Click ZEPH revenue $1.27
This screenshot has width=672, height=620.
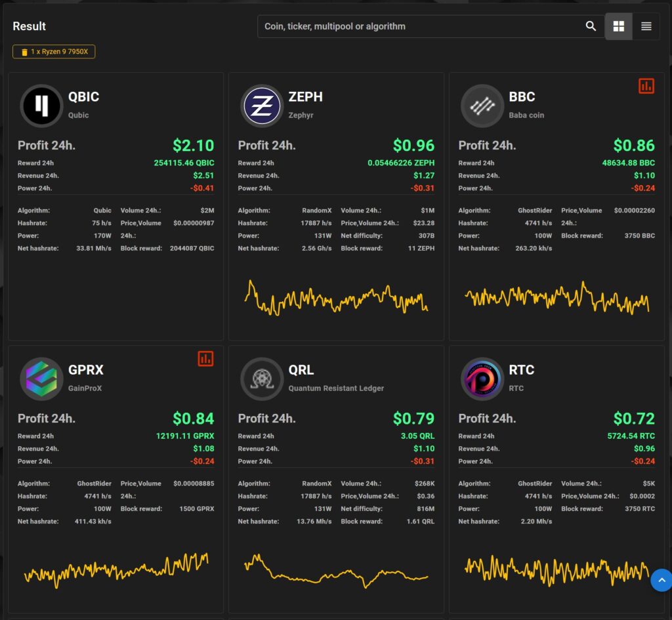tap(424, 175)
